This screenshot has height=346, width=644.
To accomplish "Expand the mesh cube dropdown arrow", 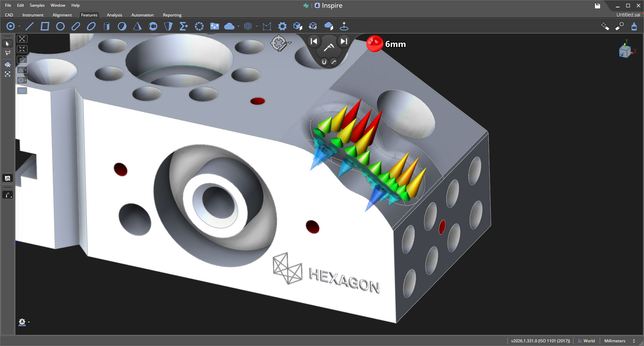I will 257,26.
